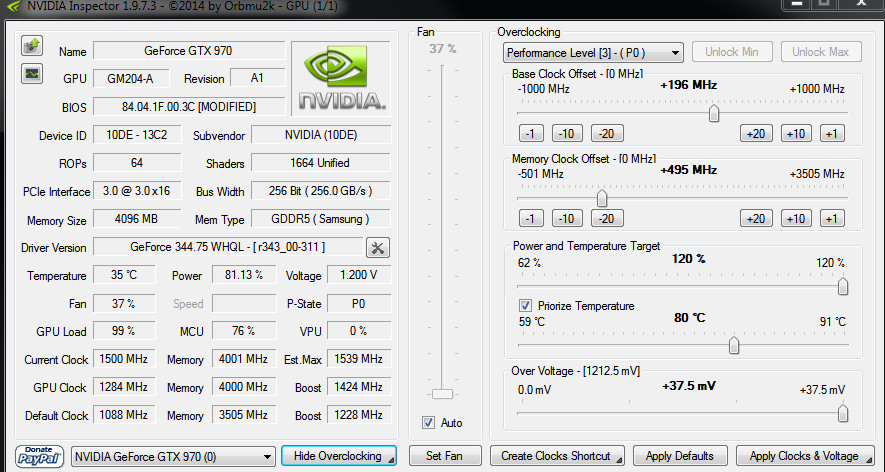Click -10 under Base Clock Offset
Image resolution: width=885 pixels, height=472 pixels.
567,133
